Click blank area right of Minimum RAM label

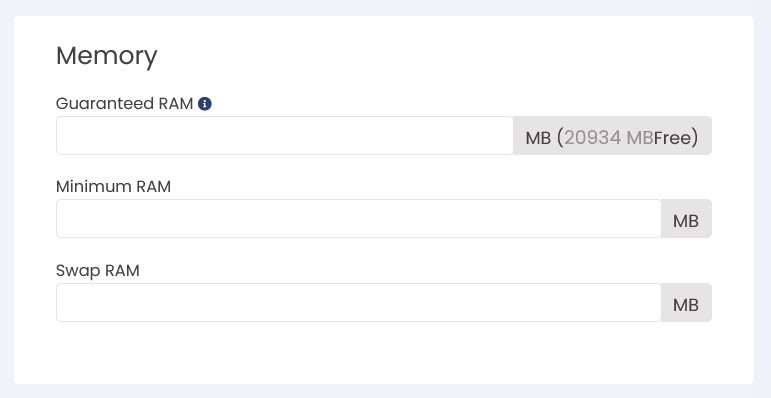[443, 187]
